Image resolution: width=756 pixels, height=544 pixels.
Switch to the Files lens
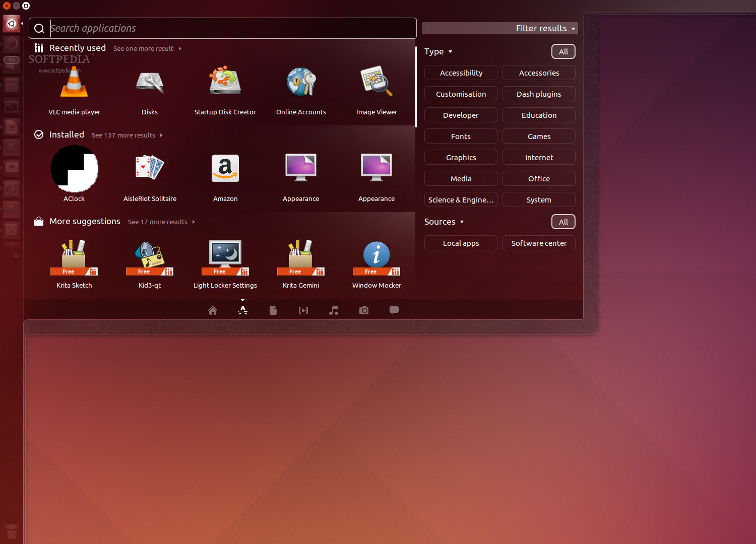[x=273, y=310]
